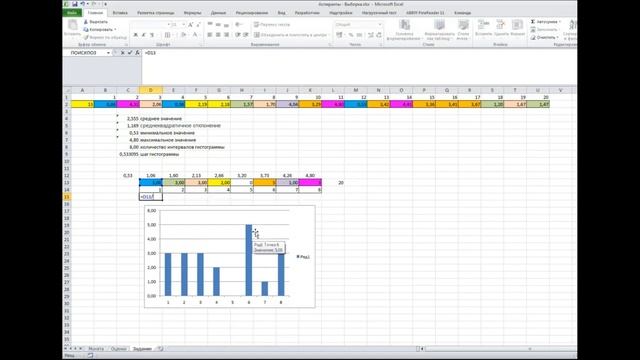The height and width of the screenshot is (360, 640).
Task: Toggle Bold formatting in font group
Action: [136, 35]
